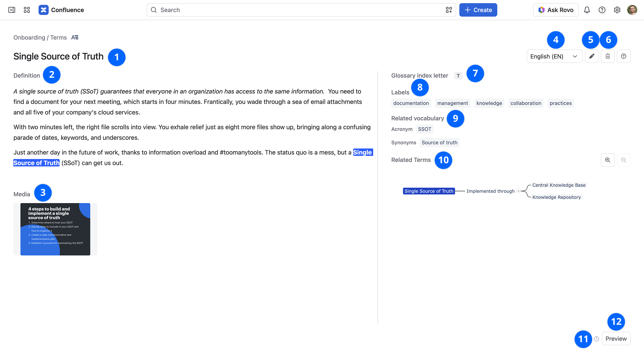Toggle the sidebar collapse icon
The height and width of the screenshot is (362, 644).
[12, 10]
